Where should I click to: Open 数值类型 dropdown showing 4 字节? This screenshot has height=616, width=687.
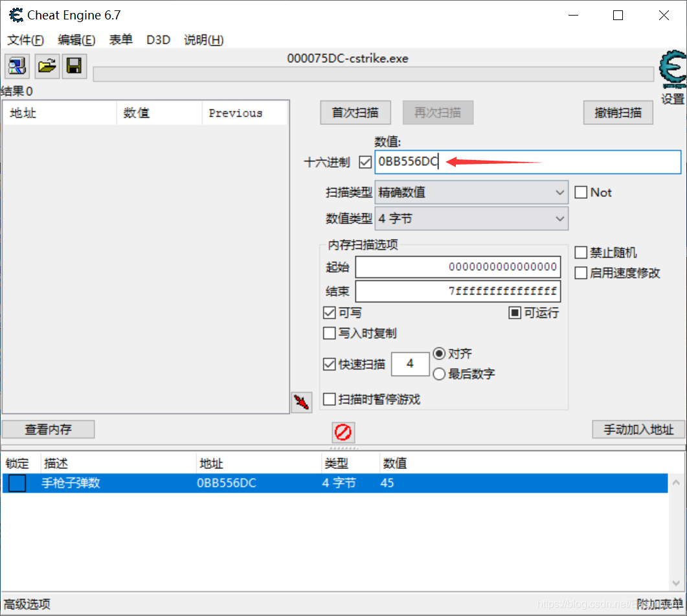[471, 218]
